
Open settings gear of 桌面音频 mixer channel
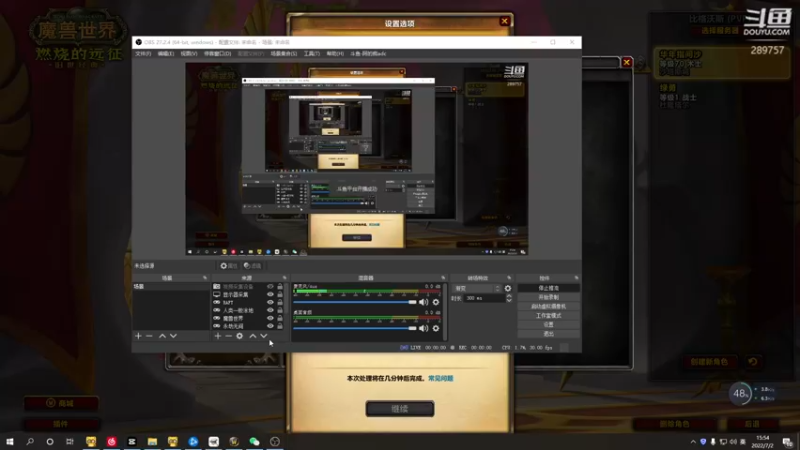[436, 328]
